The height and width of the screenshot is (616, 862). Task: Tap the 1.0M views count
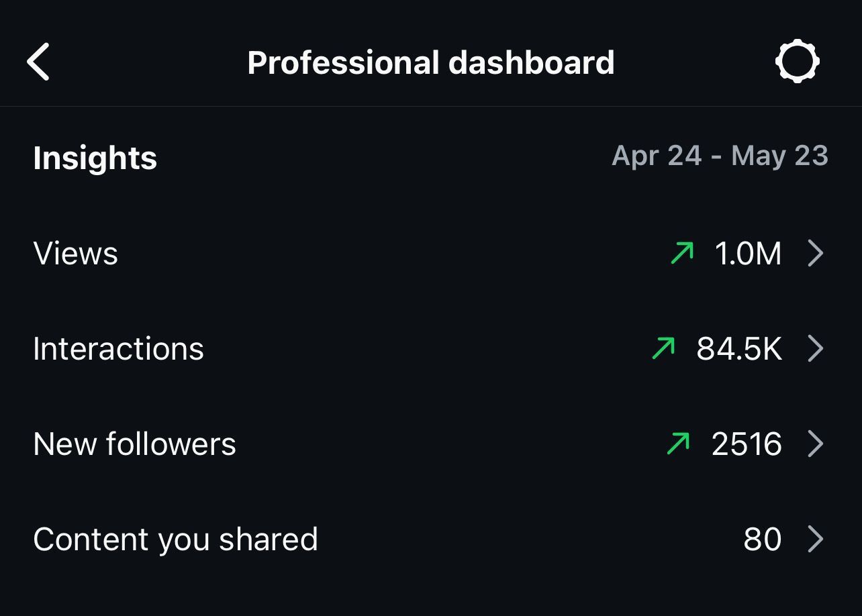pyautogui.click(x=748, y=254)
